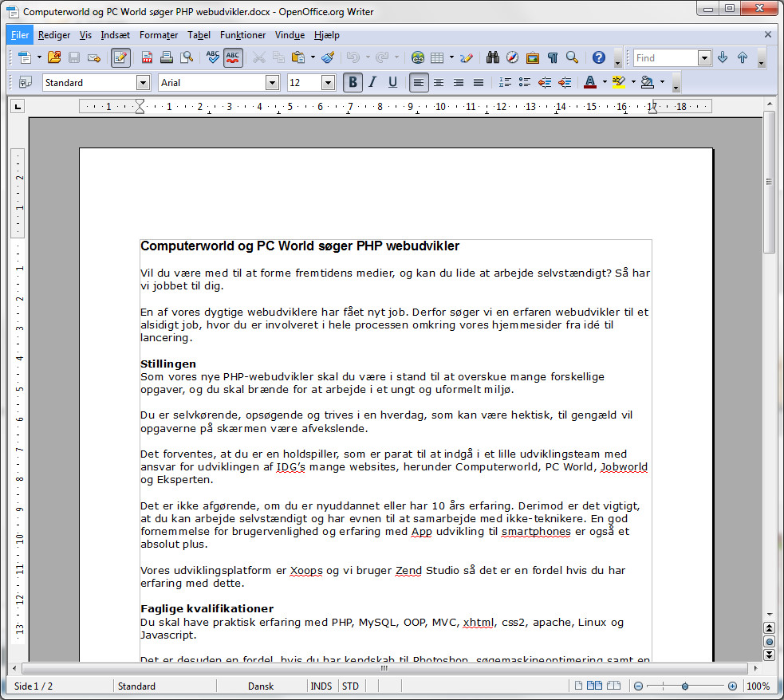784x700 pixels.
Task: Expand the Arial font name dropdown
Action: (272, 82)
